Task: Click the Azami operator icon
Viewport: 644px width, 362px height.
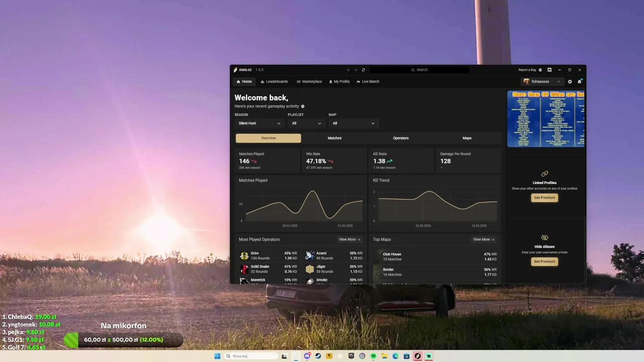Action: coord(309,256)
